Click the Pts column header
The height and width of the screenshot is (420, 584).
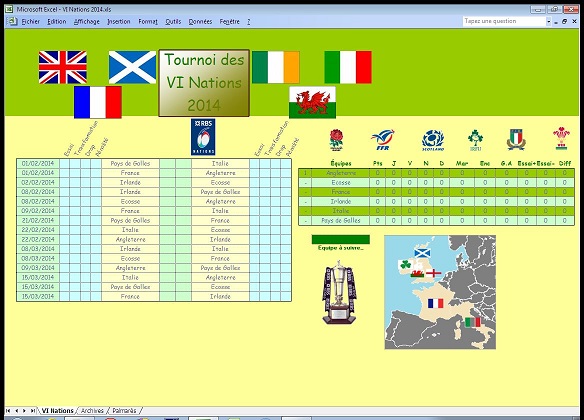[x=377, y=163]
